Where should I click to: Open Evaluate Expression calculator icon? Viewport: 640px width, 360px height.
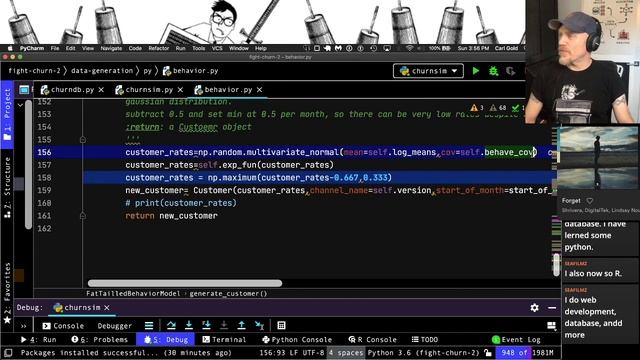(281, 325)
